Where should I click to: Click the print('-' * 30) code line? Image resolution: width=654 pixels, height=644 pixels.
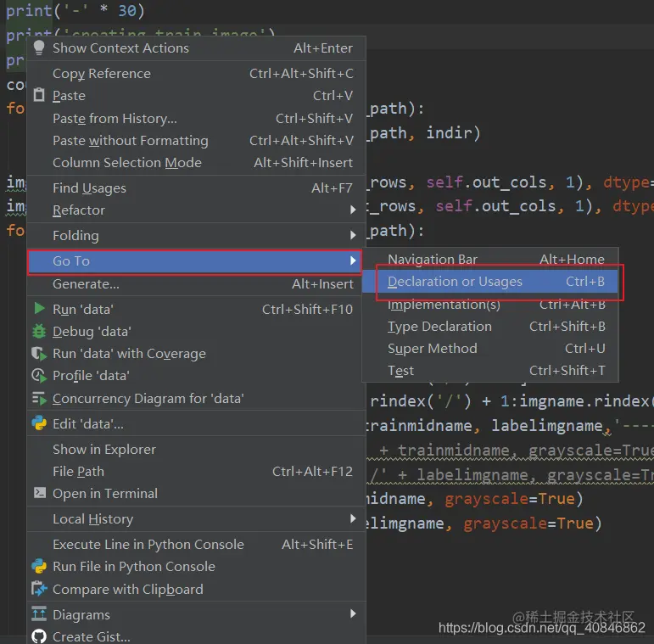(x=75, y=10)
